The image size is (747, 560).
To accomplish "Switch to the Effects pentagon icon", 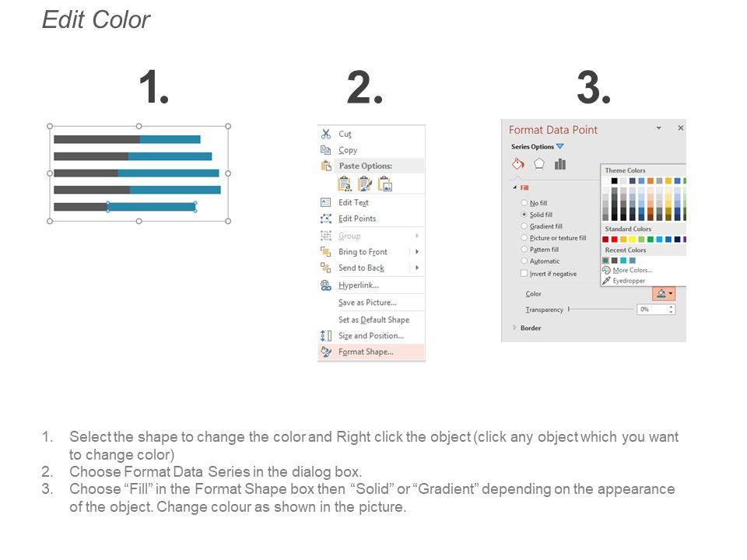I will (x=539, y=164).
